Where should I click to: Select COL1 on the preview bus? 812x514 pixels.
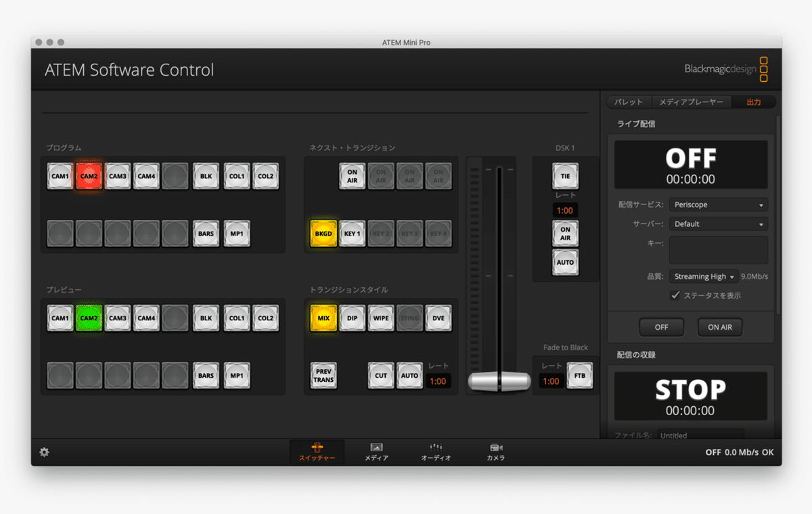(x=236, y=318)
